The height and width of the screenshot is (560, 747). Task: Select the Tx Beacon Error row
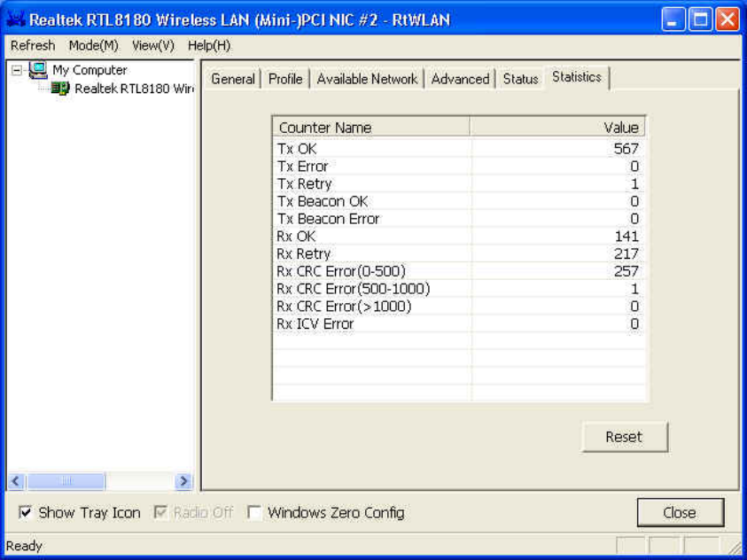click(459, 219)
